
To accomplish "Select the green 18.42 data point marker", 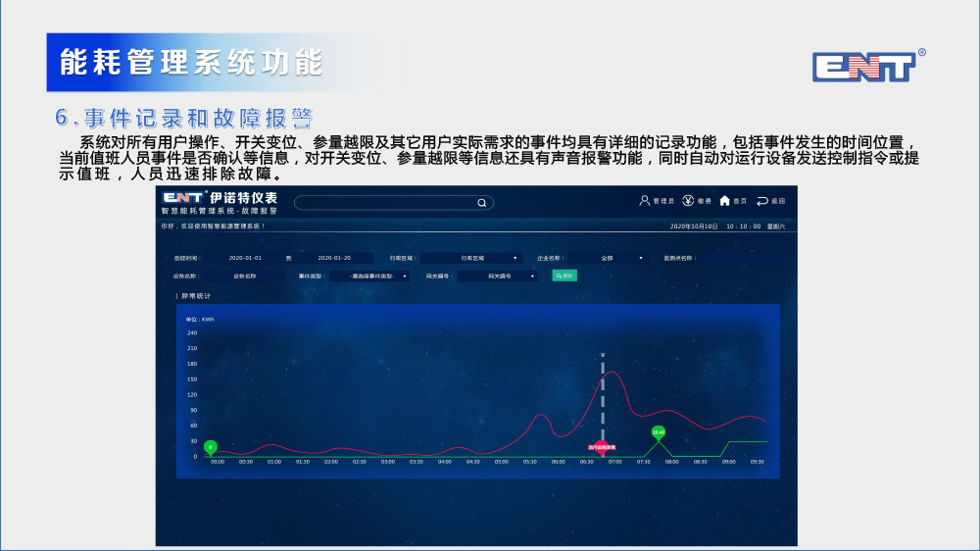I will pos(659,431).
